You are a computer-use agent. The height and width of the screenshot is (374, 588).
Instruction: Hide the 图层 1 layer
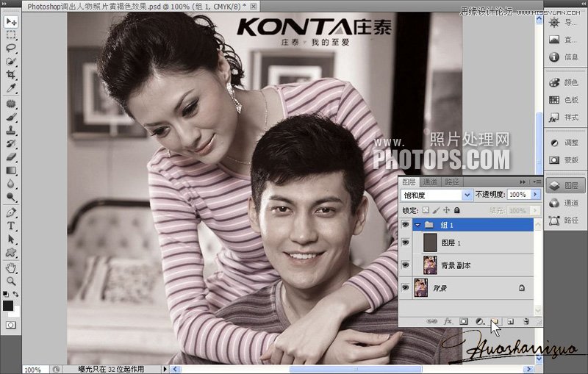[x=405, y=242]
